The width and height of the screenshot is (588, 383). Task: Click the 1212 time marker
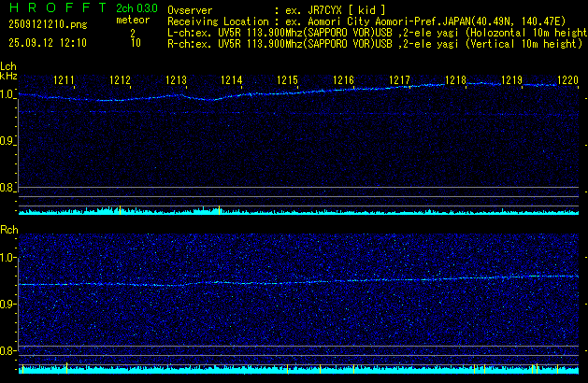[120, 80]
